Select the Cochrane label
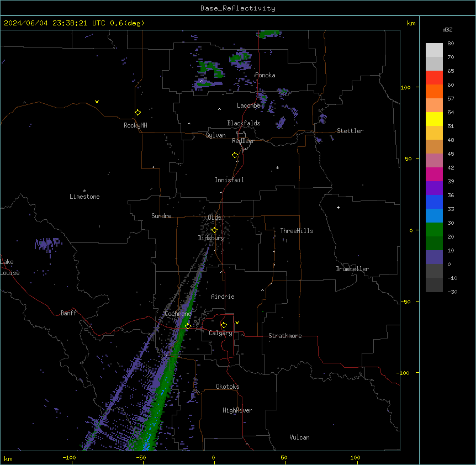 click(178, 314)
